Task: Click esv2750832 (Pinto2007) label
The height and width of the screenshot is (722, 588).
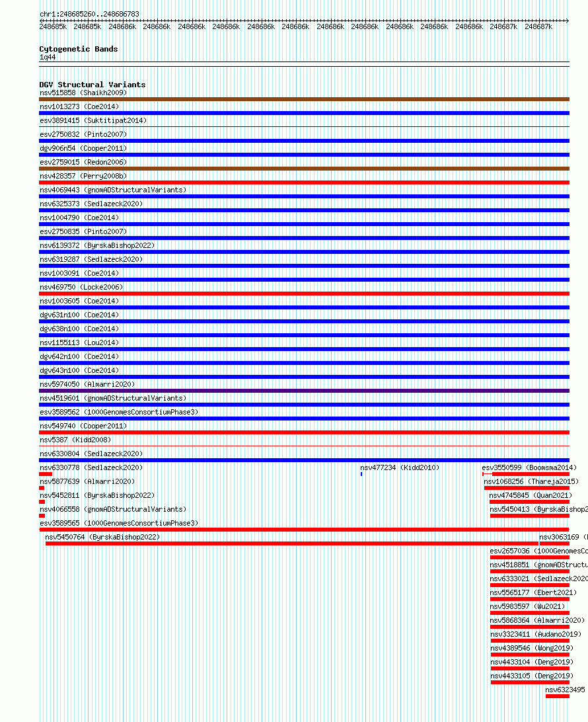Action: pos(83,134)
